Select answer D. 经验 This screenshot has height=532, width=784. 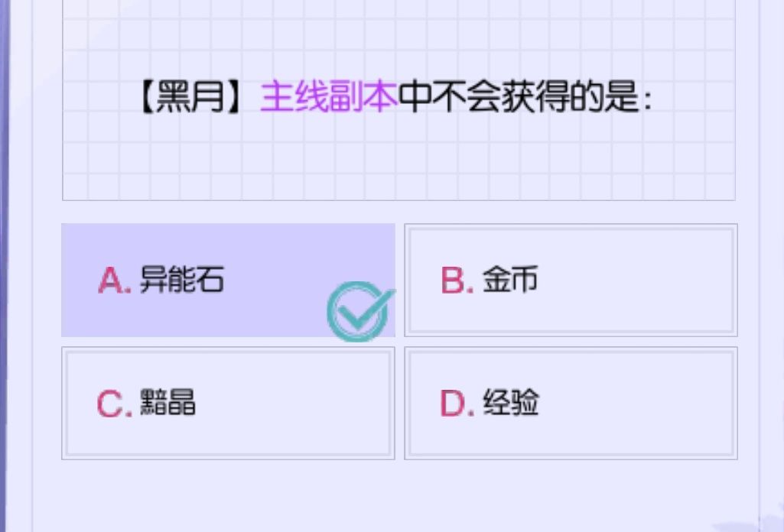[571, 403]
